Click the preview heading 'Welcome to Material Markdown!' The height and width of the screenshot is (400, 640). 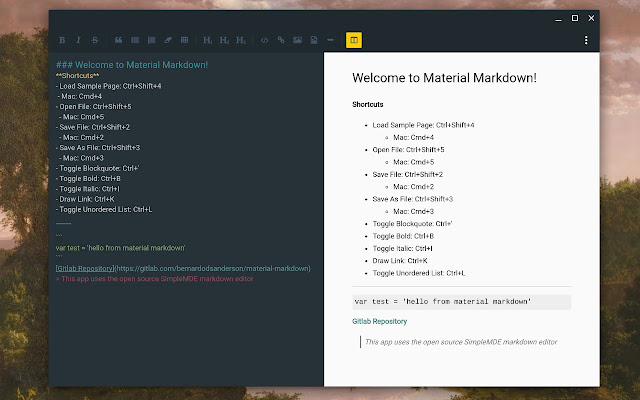click(x=444, y=78)
